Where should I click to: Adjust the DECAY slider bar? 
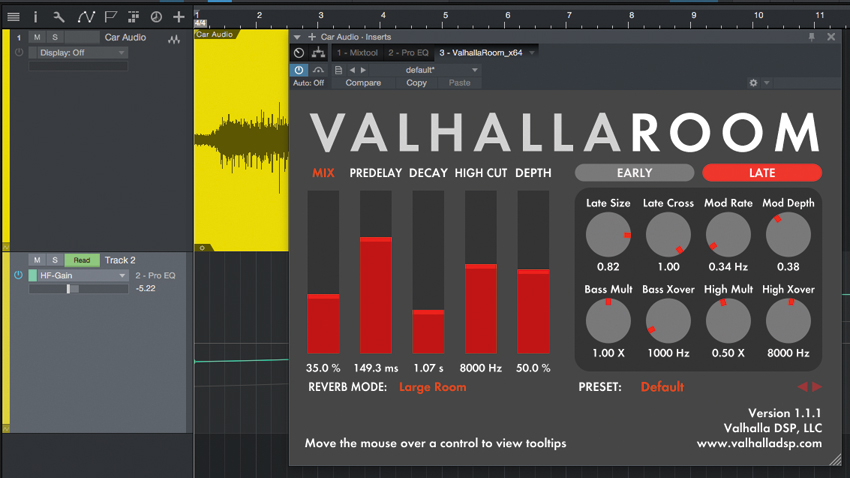pos(428,272)
